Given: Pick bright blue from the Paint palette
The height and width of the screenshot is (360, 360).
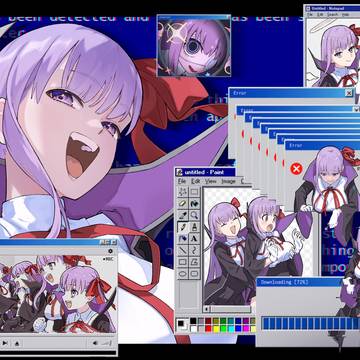Looking at the screenshot, I should (x=238, y=328).
